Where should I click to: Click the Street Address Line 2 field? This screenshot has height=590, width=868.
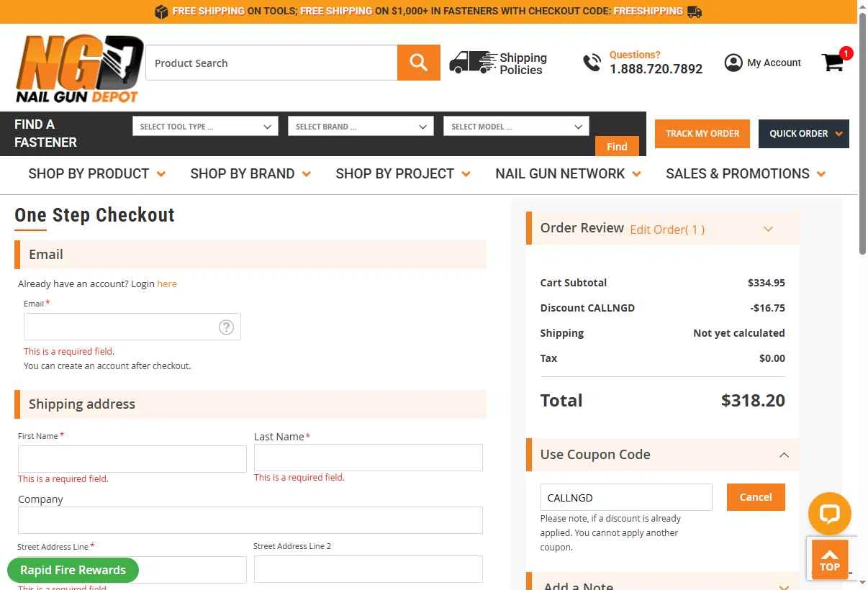[369, 569]
